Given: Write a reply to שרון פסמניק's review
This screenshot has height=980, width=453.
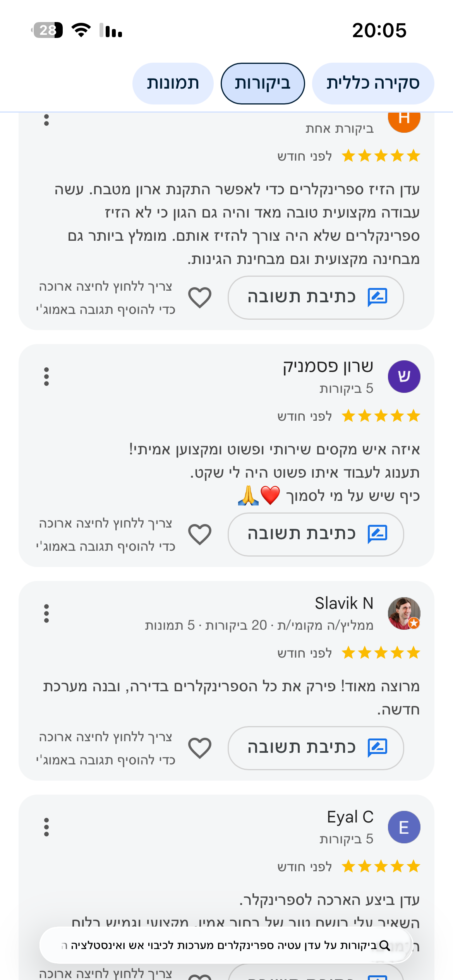Looking at the screenshot, I should (316, 535).
